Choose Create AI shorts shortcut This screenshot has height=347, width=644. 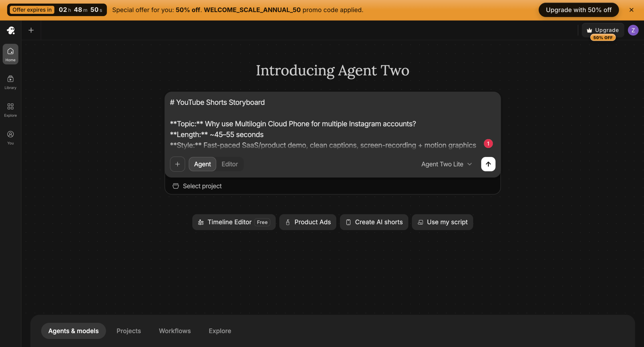(x=374, y=222)
